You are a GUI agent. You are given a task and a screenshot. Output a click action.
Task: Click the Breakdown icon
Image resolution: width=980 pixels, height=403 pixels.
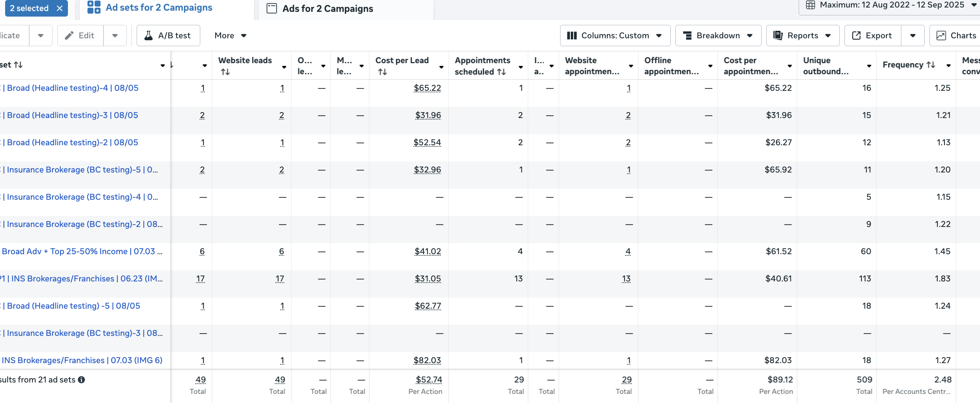point(687,36)
